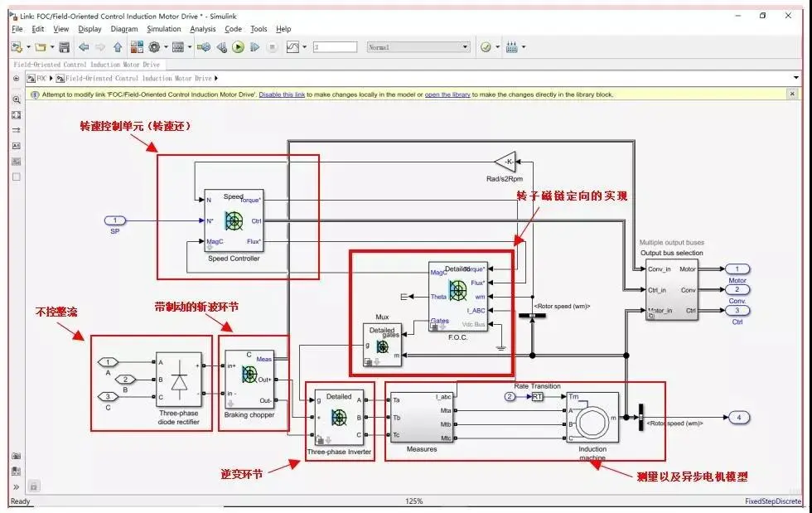Expand the arrow beside Data Inspector icon
Screen dimensions: 812x513
(x=304, y=47)
